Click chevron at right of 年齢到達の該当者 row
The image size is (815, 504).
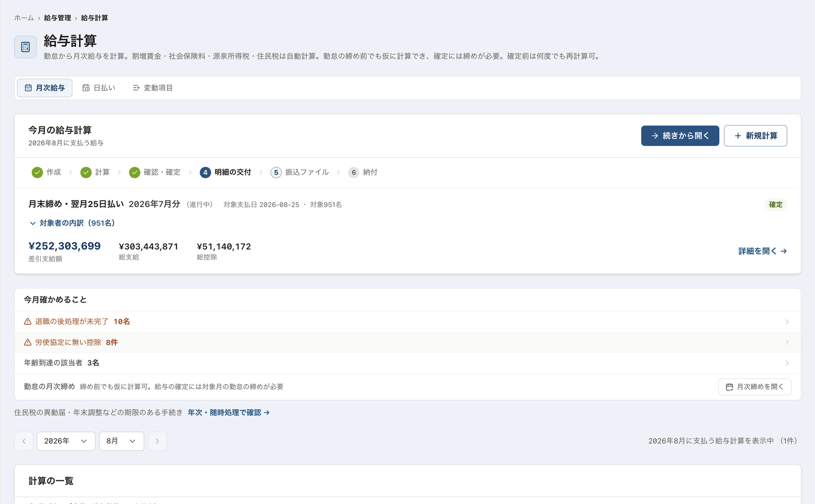[x=787, y=363]
